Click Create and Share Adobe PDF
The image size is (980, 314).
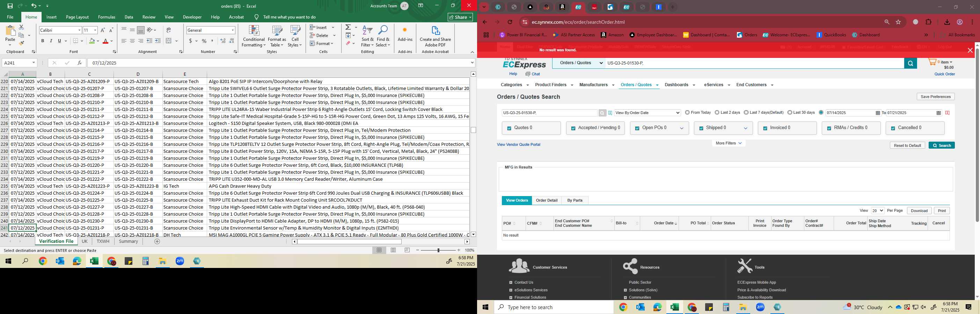(x=435, y=37)
